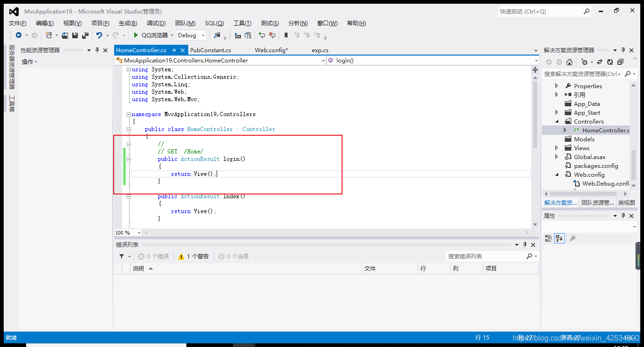Toggle auto-hide pin on Solution Explorer panel
This screenshot has width=644, height=347.
[623, 50]
